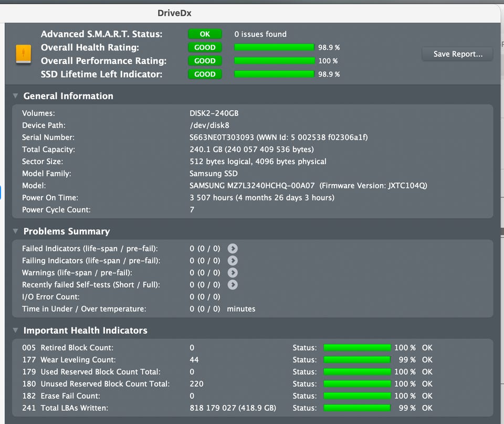The height and width of the screenshot is (424, 504).
Task: Click the Failed Indicators label
Action: pos(90,249)
